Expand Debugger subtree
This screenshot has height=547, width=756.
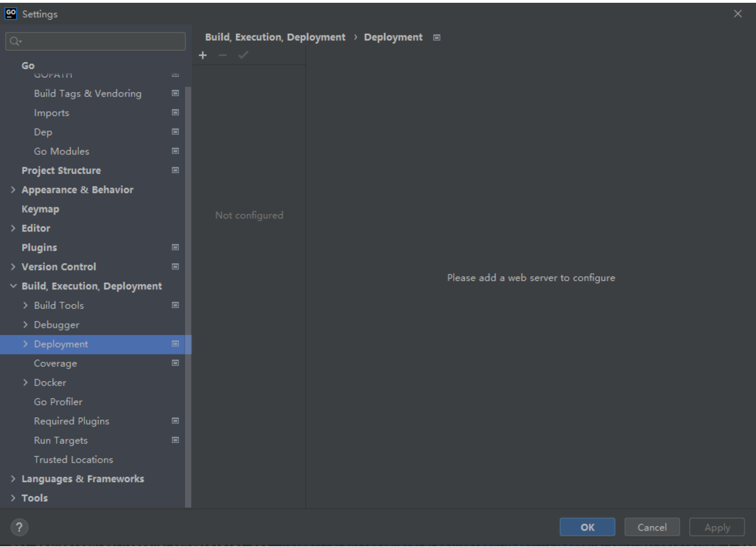[25, 324]
